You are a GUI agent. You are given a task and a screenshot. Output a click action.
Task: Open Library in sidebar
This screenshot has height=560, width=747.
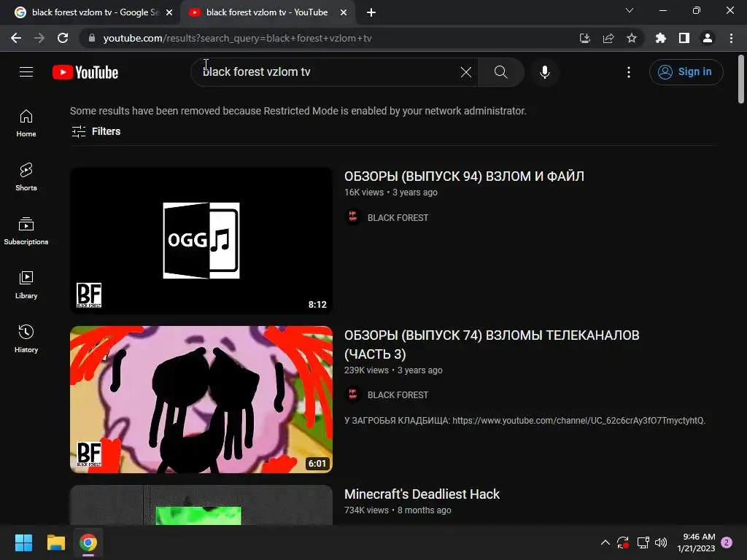coord(26,285)
